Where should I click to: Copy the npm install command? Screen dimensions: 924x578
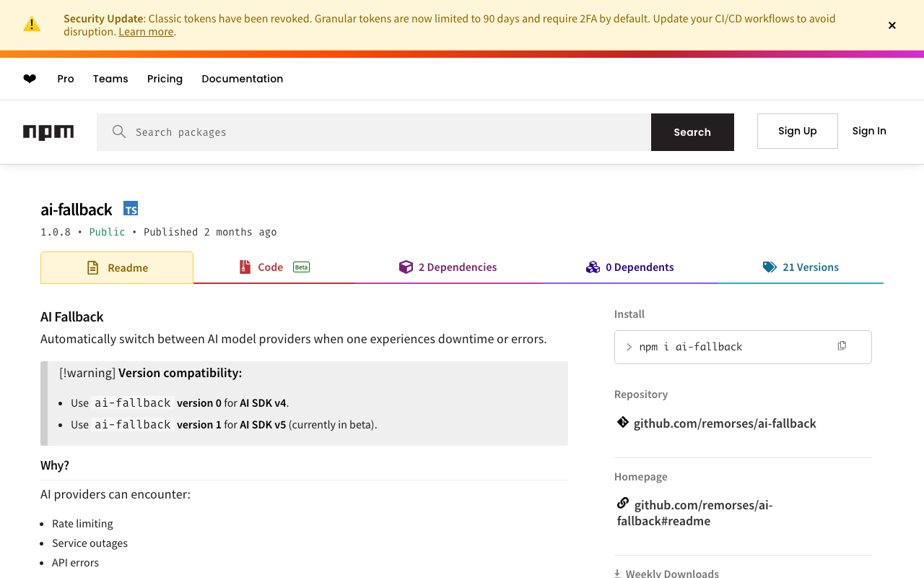click(x=842, y=346)
